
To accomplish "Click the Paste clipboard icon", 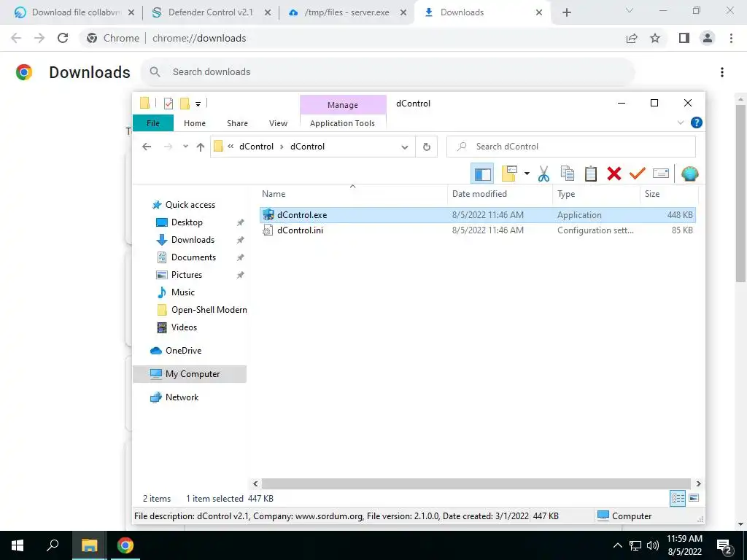I will pos(591,174).
